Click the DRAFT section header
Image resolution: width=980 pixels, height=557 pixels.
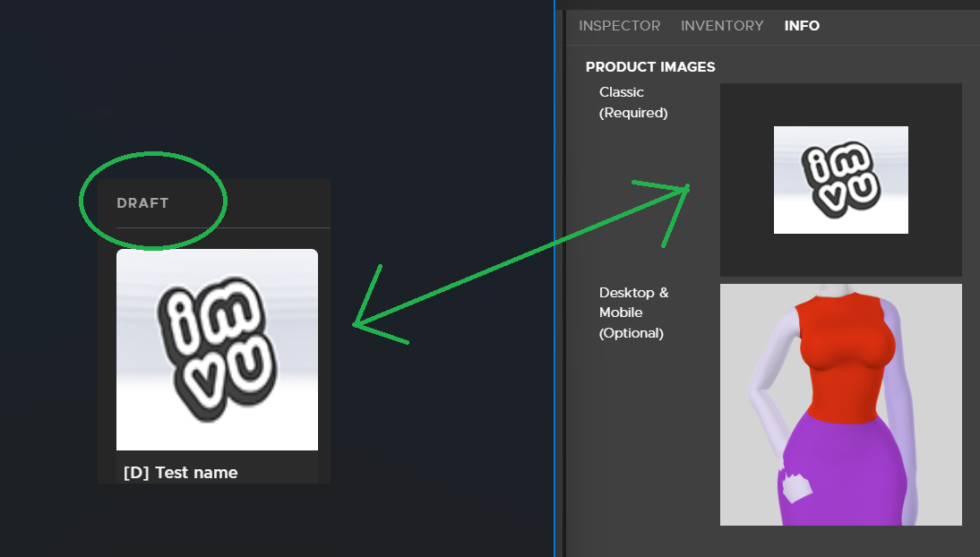pyautogui.click(x=142, y=203)
